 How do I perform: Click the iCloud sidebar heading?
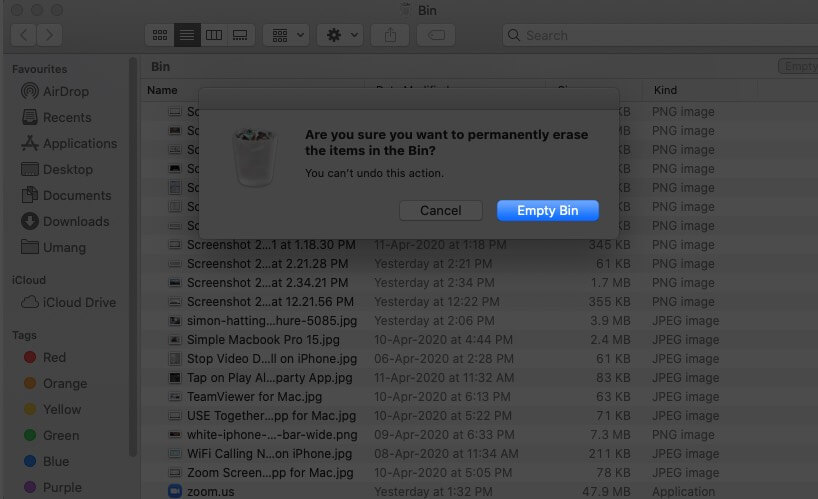(x=29, y=280)
